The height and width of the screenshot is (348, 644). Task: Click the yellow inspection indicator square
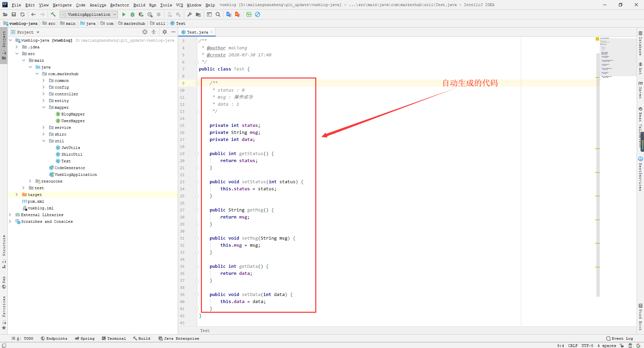(597, 39)
